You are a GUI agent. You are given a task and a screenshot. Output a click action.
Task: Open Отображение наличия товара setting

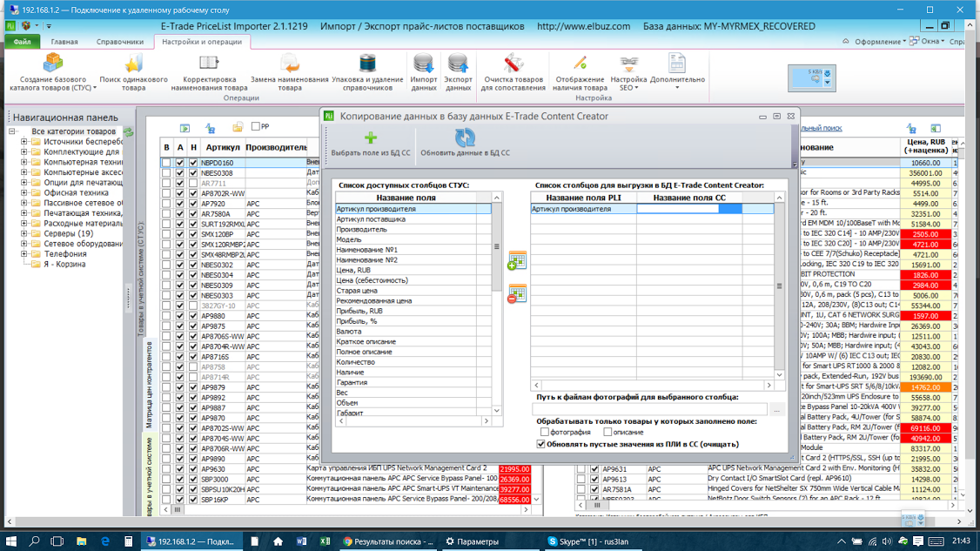[x=580, y=72]
